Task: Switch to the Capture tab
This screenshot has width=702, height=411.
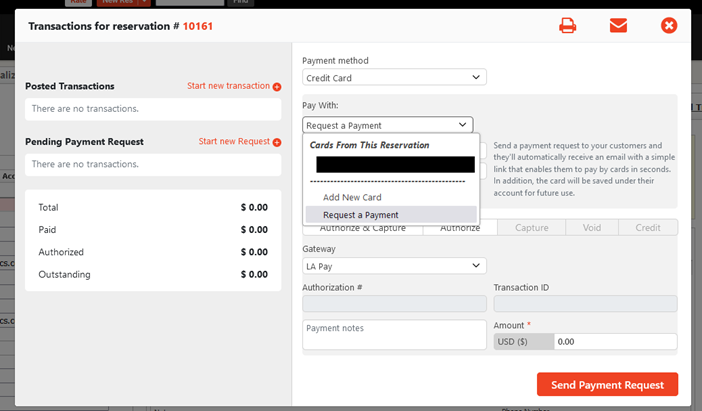Action: (x=531, y=228)
